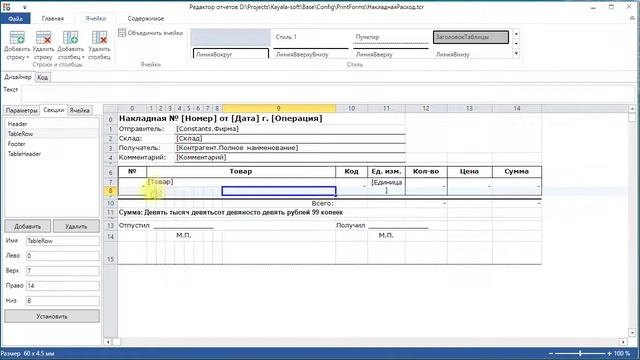Click style gallery down arrow

tap(516, 44)
